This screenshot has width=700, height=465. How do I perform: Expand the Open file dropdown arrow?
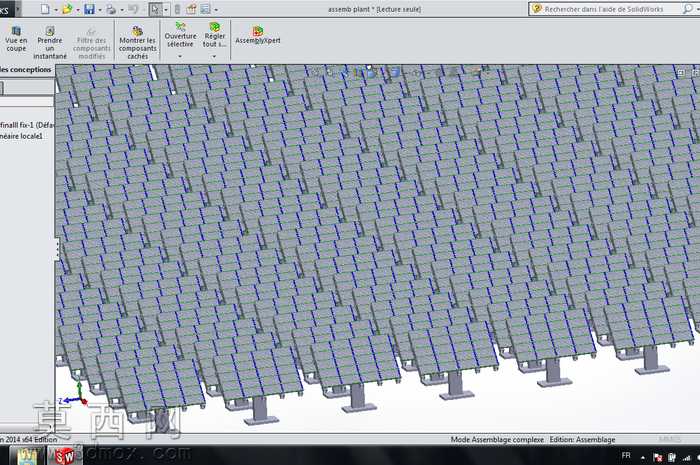click(x=78, y=9)
